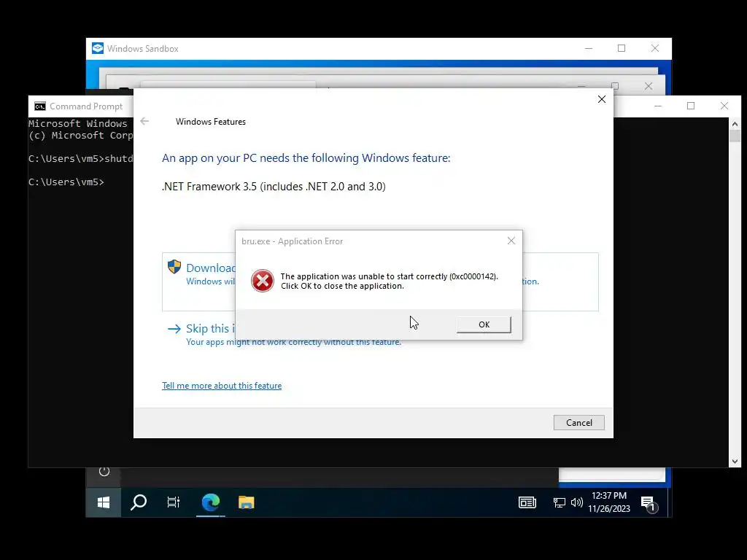Open Task View on the taskbar

174,502
